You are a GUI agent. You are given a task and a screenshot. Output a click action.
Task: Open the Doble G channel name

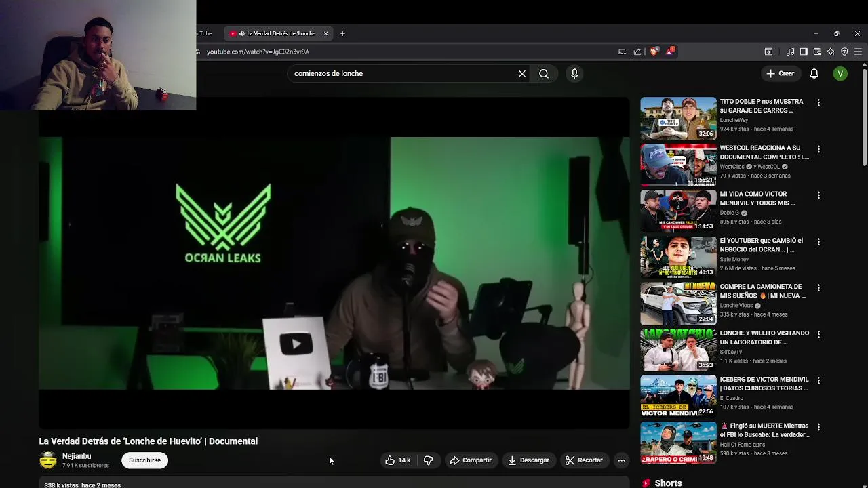pyautogui.click(x=729, y=213)
